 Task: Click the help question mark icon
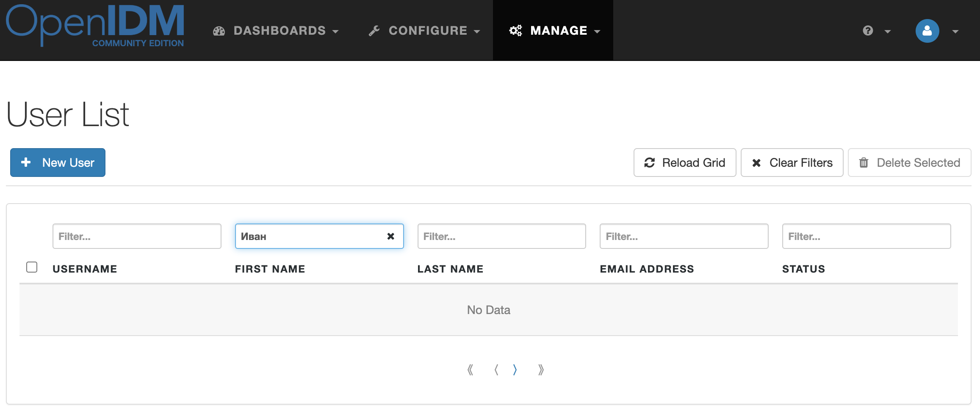click(x=868, y=30)
